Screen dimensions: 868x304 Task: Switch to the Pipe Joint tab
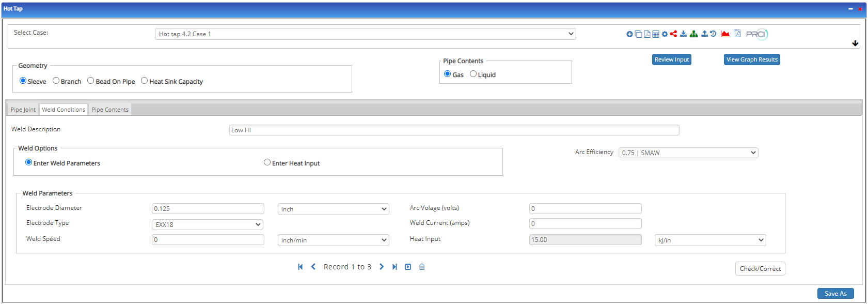coord(23,110)
